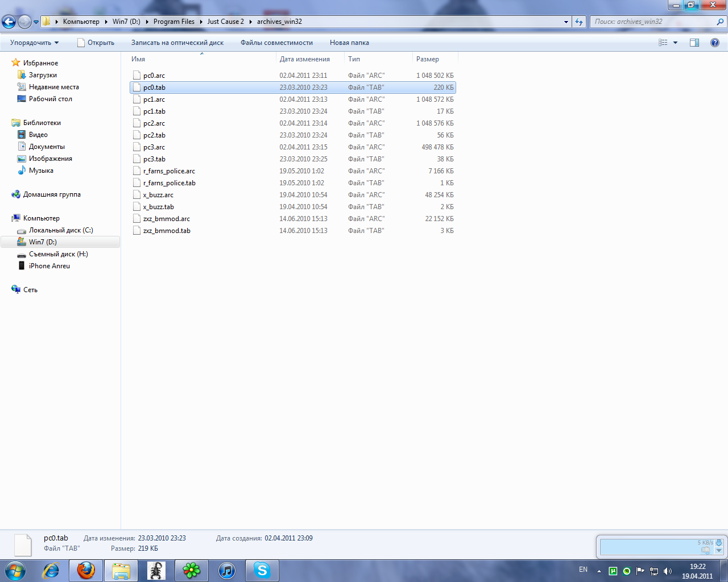Click Файлы совместимости in the toolbar

pos(276,43)
